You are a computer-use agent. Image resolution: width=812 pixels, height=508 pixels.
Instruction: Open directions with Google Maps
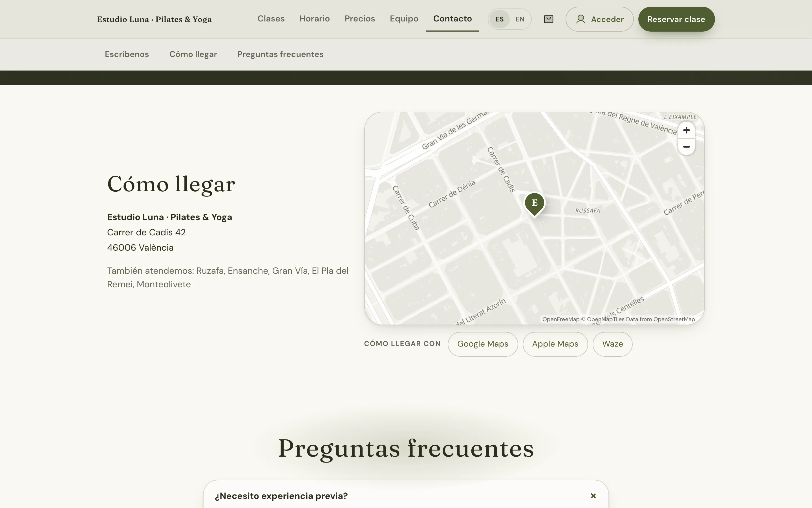point(482,344)
